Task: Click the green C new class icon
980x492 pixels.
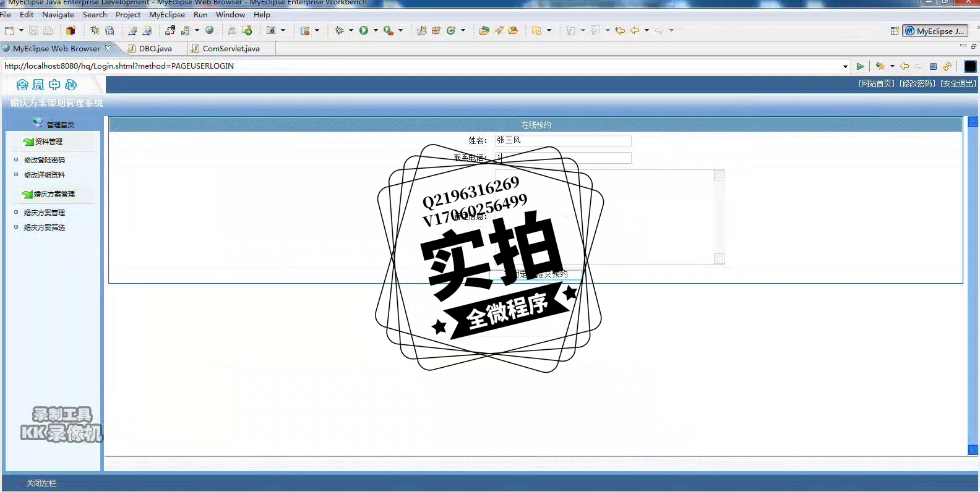Action: coord(451,30)
